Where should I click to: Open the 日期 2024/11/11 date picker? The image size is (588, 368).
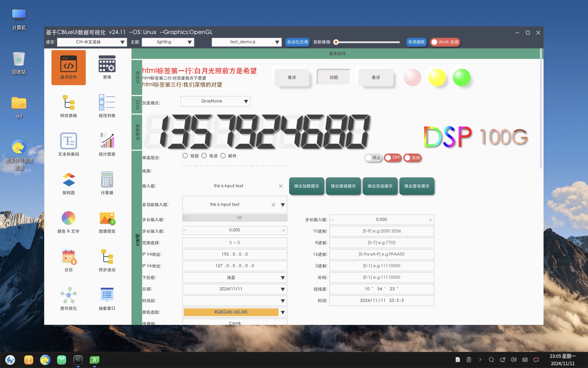(235, 289)
